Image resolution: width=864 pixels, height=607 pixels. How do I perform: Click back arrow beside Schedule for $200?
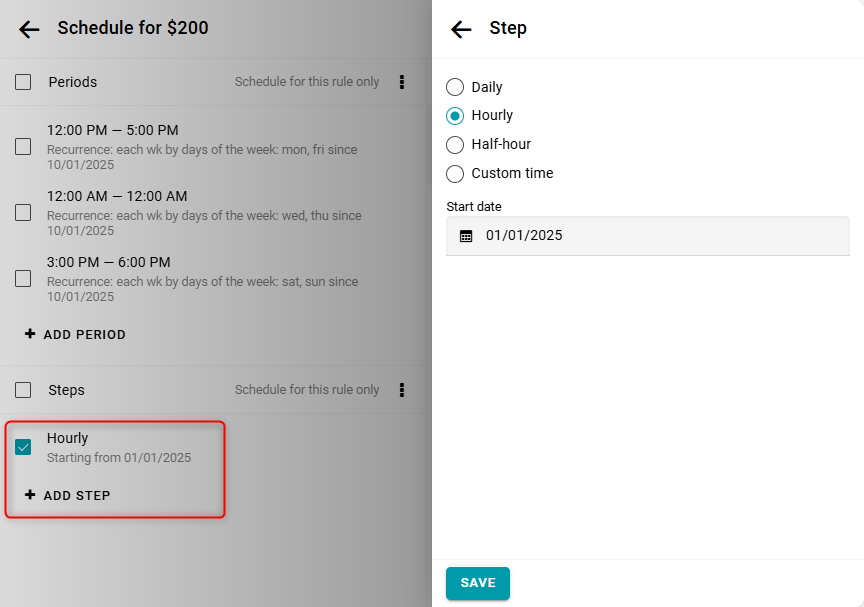(29, 29)
